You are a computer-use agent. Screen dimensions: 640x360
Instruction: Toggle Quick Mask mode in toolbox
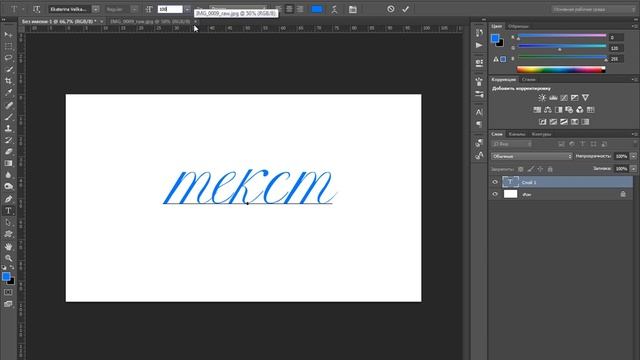point(8,292)
